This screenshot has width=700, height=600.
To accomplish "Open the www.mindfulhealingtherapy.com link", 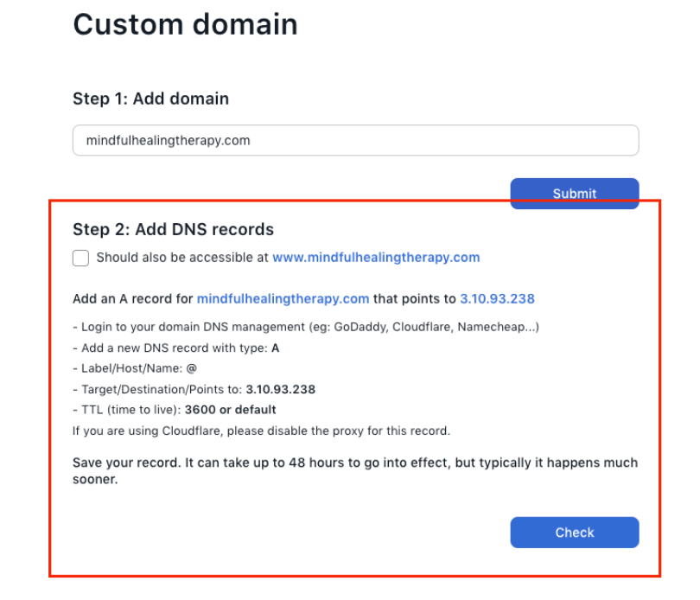I will pyautogui.click(x=376, y=258).
